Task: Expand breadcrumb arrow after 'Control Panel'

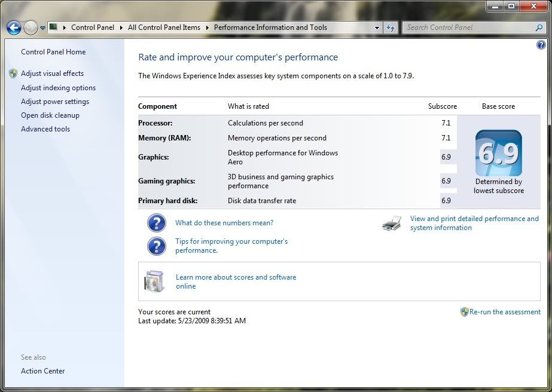Action: [121, 27]
